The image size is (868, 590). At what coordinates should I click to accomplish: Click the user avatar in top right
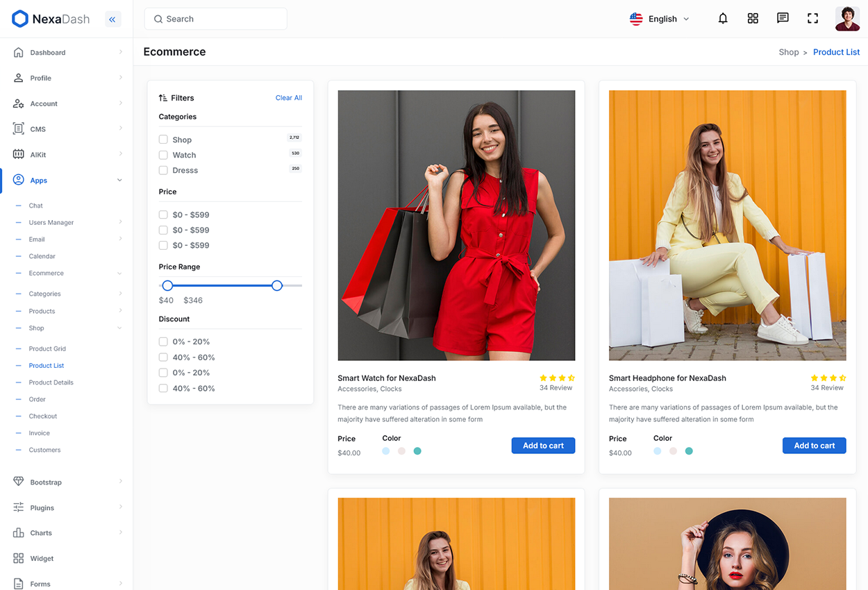(x=847, y=19)
